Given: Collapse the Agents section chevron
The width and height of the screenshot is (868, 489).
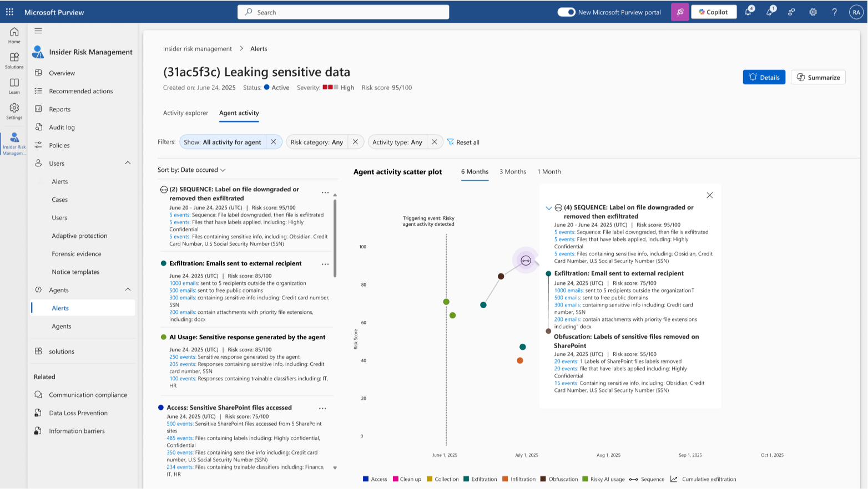Looking at the screenshot, I should pos(128,289).
